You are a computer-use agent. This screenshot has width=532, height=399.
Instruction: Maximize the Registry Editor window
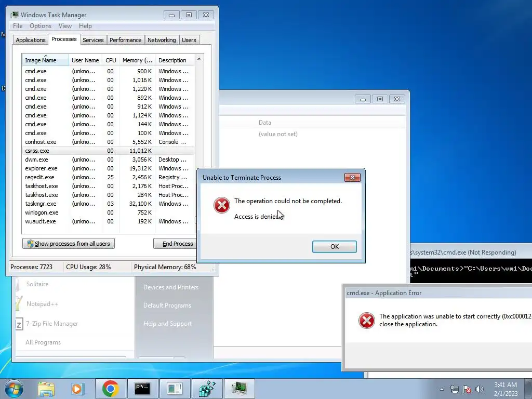click(x=380, y=99)
